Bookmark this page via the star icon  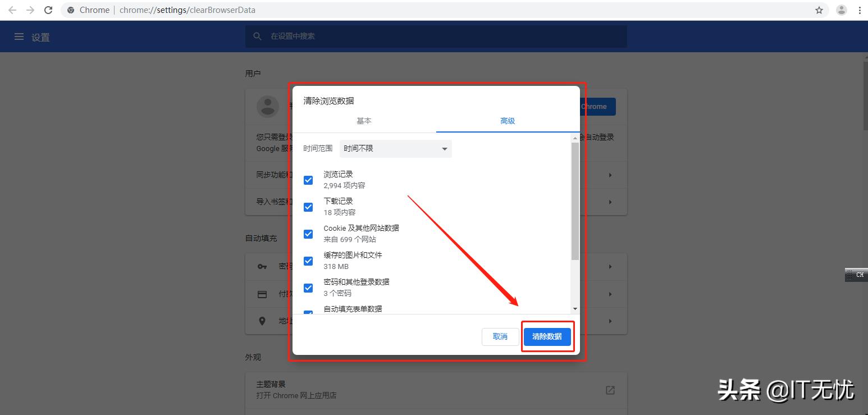point(819,10)
